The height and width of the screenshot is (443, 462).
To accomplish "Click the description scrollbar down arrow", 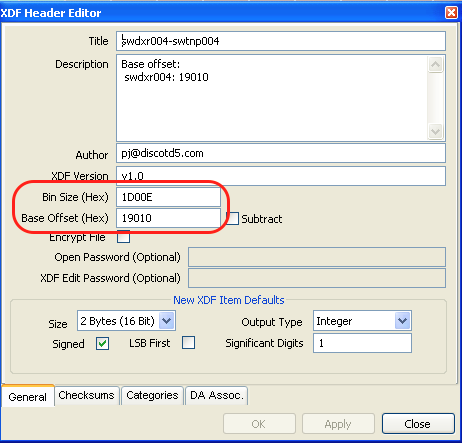I will [435, 131].
